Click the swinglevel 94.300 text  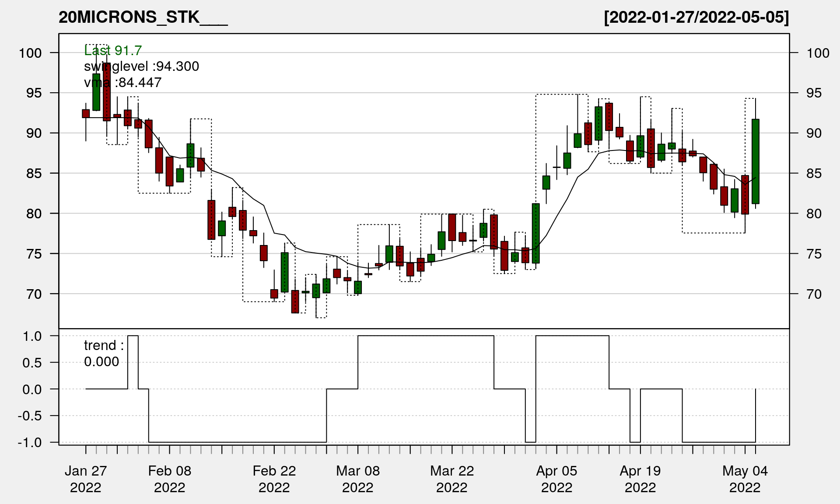point(141,66)
